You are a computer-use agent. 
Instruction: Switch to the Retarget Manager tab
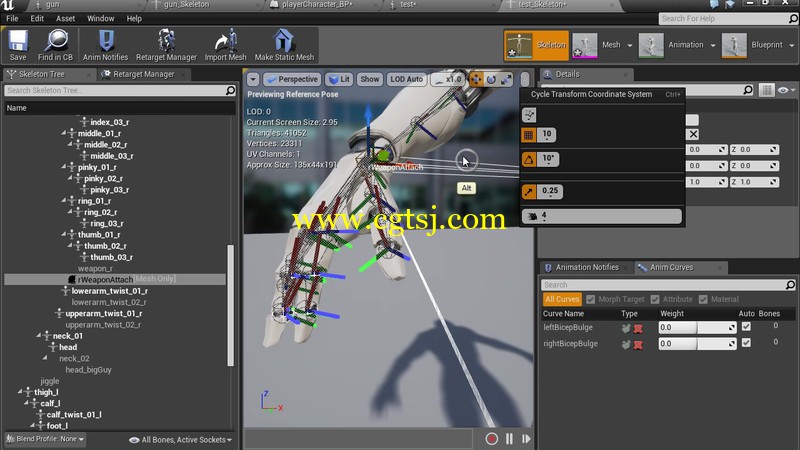(x=143, y=74)
